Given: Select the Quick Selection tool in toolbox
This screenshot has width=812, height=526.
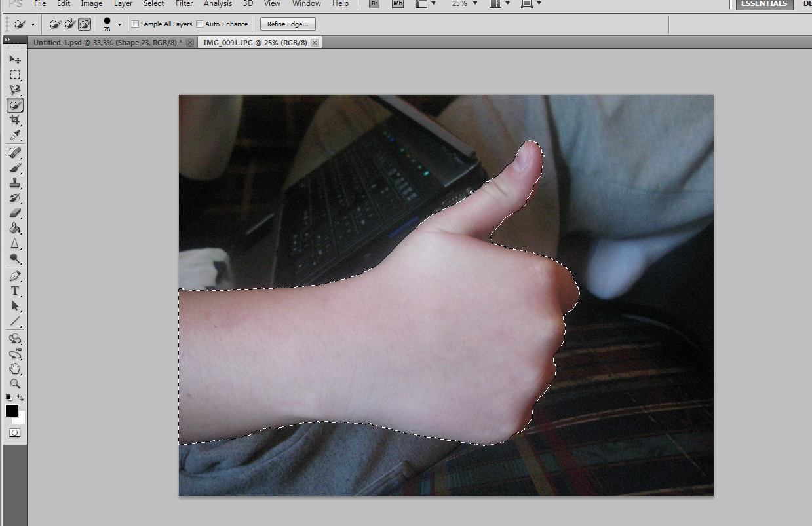Looking at the screenshot, I should (15, 105).
